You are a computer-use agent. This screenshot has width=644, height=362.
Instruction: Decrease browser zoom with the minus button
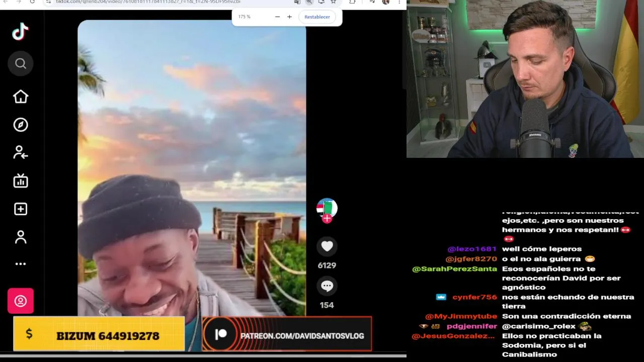277,17
